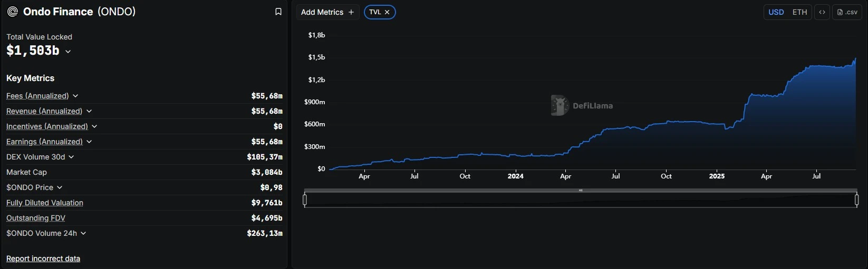
Task: Click the $1,503b TVL value
Action: (33, 51)
